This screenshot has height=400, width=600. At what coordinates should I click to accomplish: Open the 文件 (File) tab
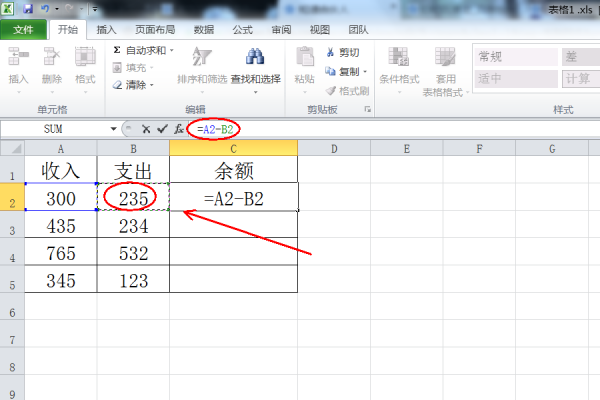(x=23, y=29)
